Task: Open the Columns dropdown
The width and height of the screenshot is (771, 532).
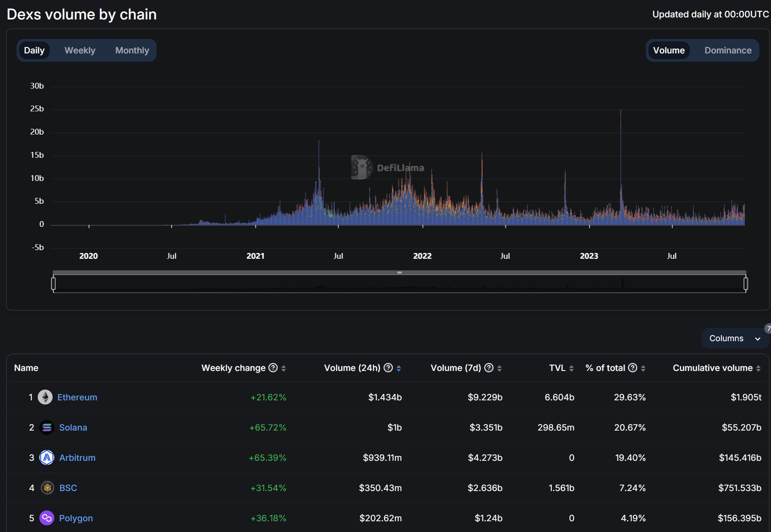Action: coord(735,338)
